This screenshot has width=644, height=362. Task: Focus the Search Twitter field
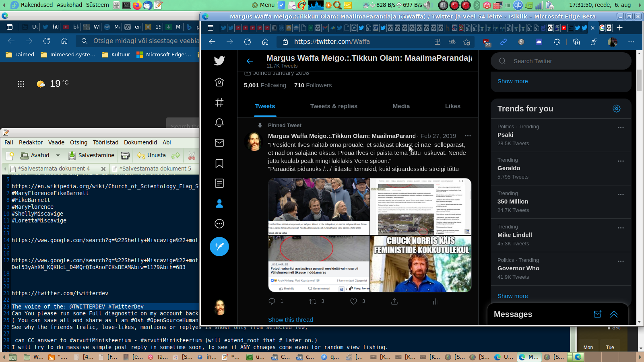[x=561, y=61]
